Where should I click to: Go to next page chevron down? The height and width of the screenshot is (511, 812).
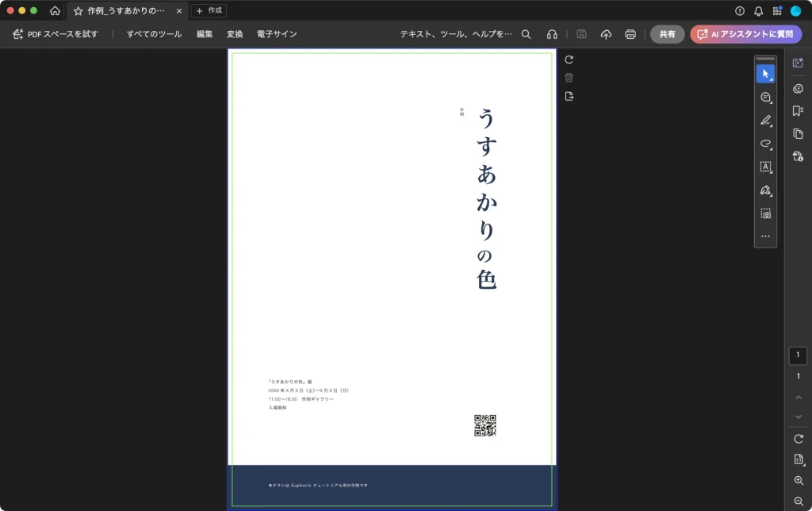tap(798, 417)
